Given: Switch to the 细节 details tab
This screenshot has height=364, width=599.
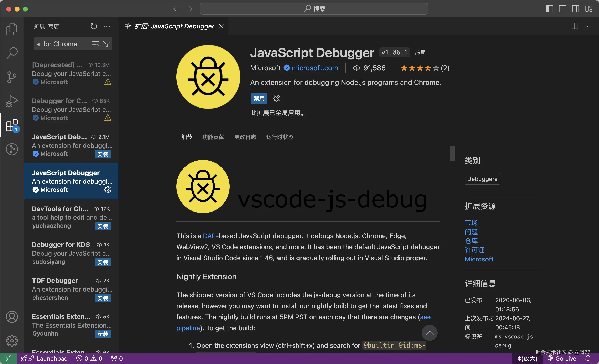Looking at the screenshot, I should click(187, 137).
